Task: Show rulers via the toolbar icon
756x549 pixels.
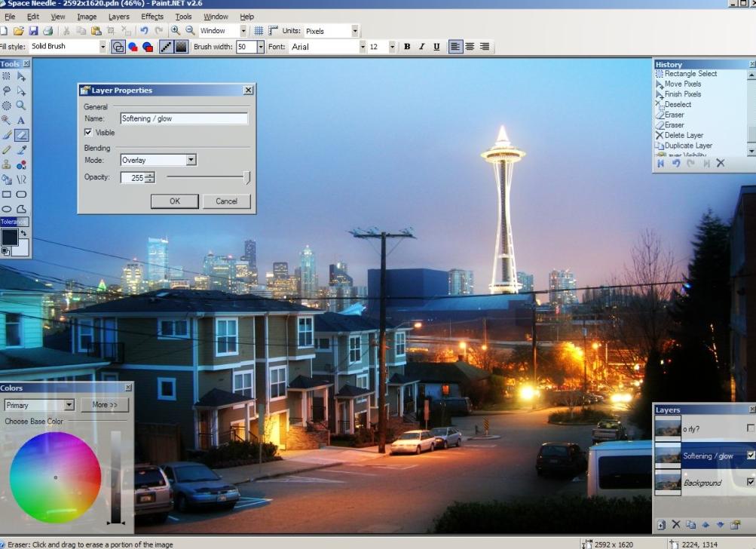Action: point(273,30)
